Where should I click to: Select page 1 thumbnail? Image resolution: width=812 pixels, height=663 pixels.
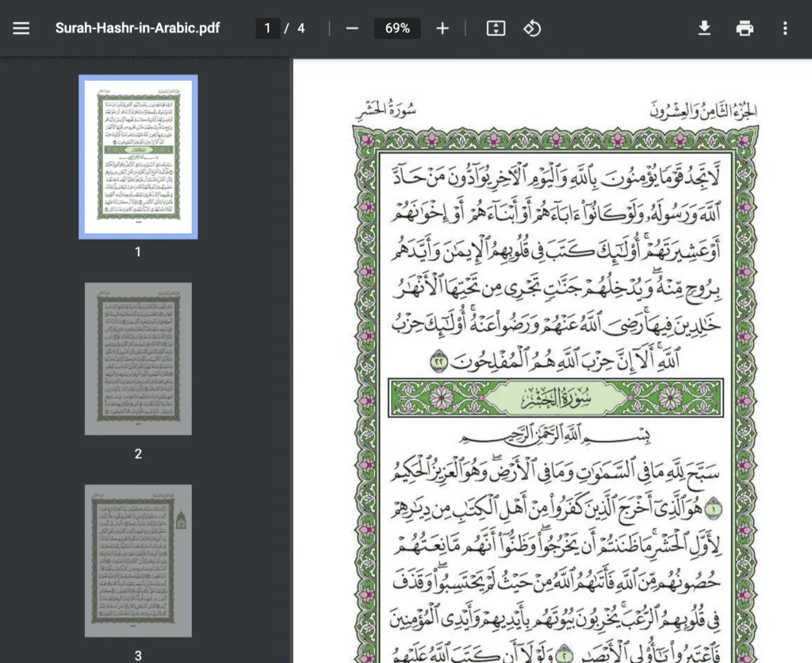[x=138, y=157]
